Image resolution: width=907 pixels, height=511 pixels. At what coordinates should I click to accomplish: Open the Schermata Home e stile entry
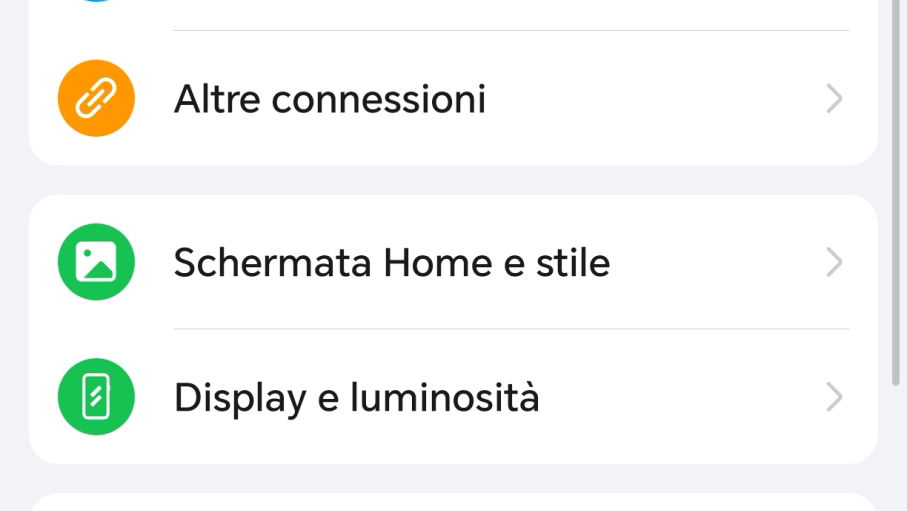(x=454, y=262)
